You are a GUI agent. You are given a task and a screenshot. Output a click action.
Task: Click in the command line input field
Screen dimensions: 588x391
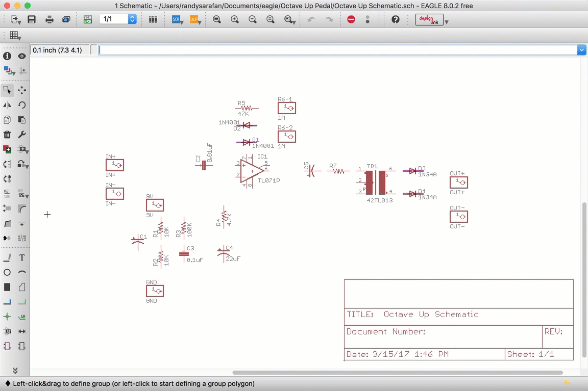pos(337,50)
